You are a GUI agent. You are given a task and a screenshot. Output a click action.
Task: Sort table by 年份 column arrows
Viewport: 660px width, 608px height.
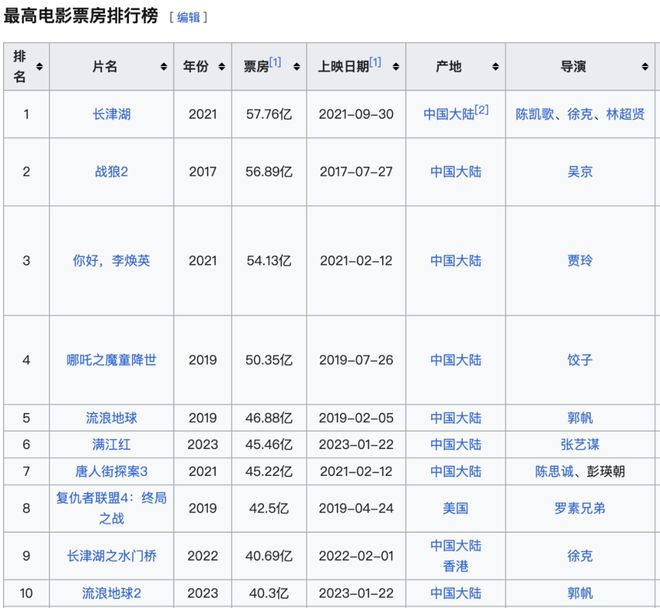click(222, 67)
